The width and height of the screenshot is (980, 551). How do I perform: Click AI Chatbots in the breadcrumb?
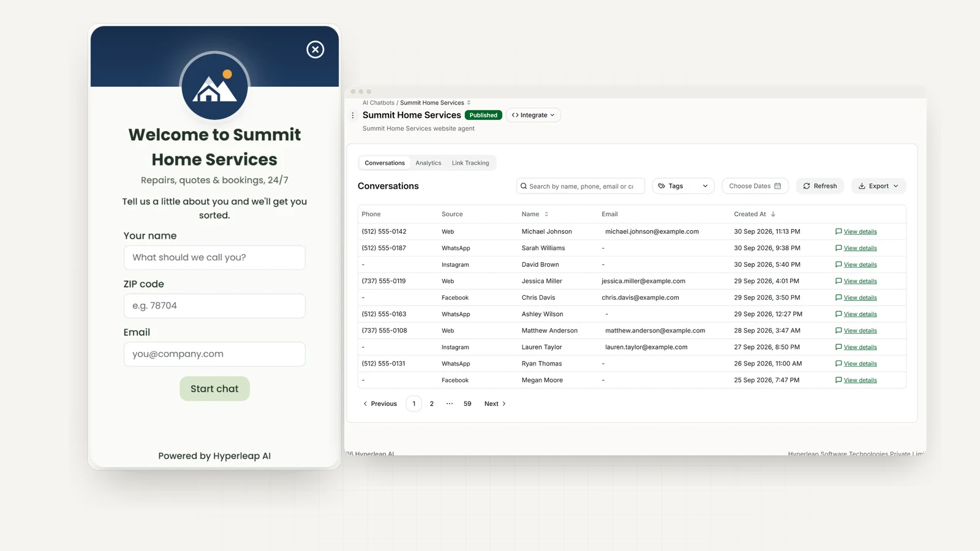(x=379, y=103)
